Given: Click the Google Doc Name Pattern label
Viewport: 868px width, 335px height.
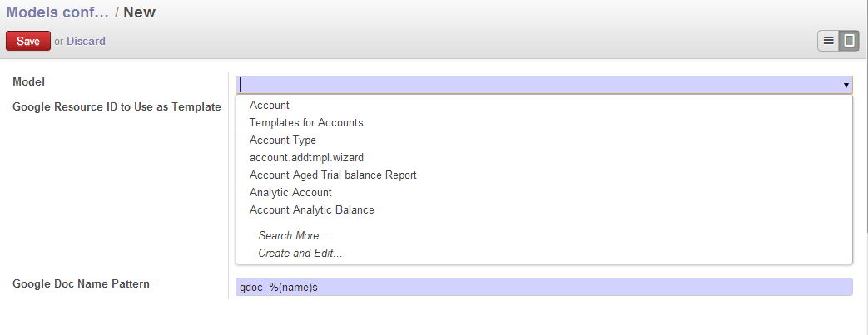Looking at the screenshot, I should [82, 284].
